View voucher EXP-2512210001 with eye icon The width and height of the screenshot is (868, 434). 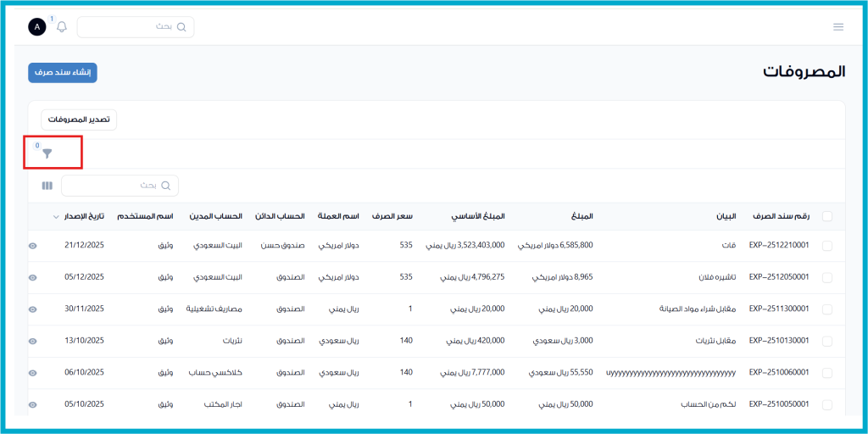[33, 246]
